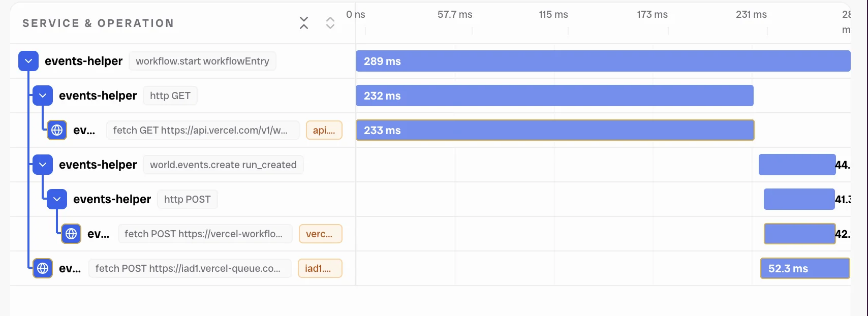Viewport: 868px width, 316px height.
Task: Select the fetch POST https://vercel-workflo... label
Action: click(x=205, y=234)
